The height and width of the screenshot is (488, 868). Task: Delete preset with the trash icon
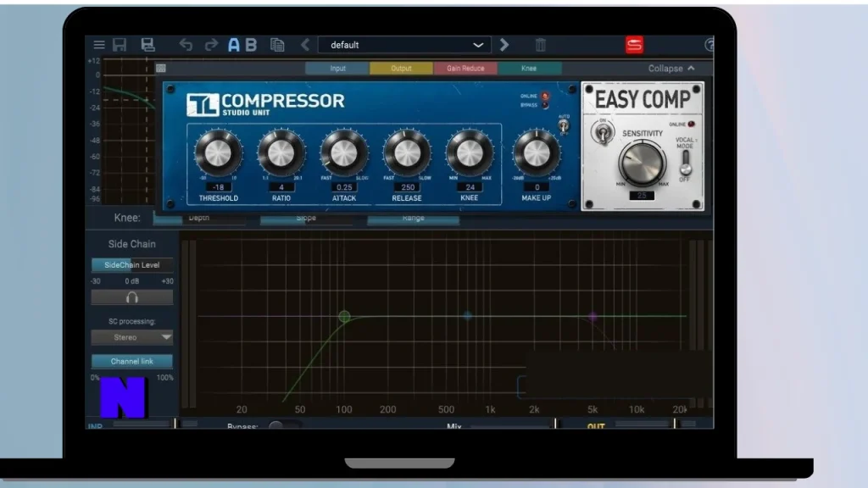click(x=541, y=45)
